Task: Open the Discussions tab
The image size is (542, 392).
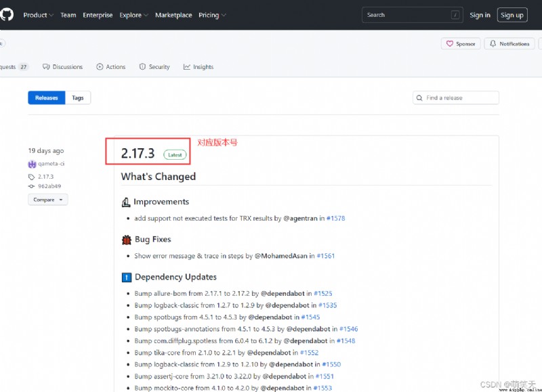Action: [x=62, y=67]
